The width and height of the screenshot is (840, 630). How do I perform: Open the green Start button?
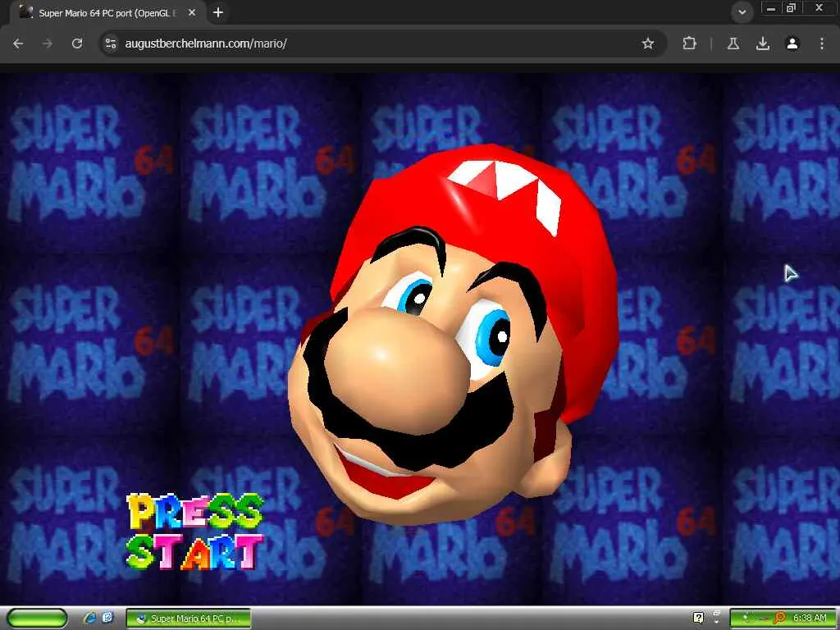36,618
